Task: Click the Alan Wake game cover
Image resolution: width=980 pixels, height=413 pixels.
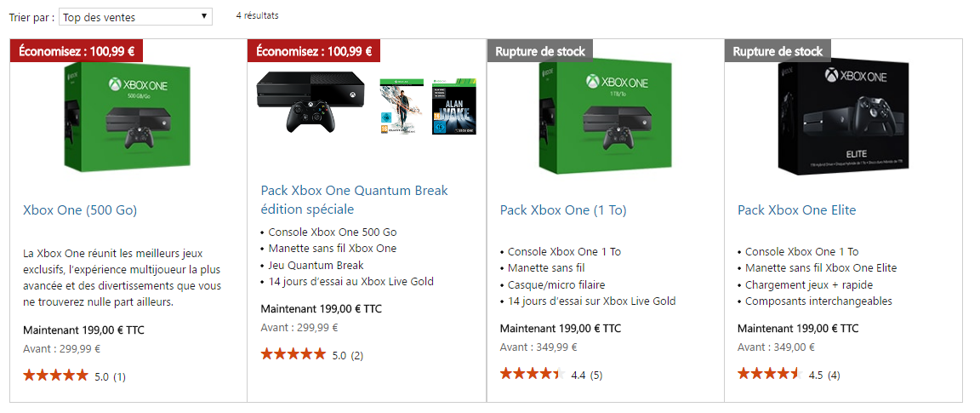Action: click(454, 106)
